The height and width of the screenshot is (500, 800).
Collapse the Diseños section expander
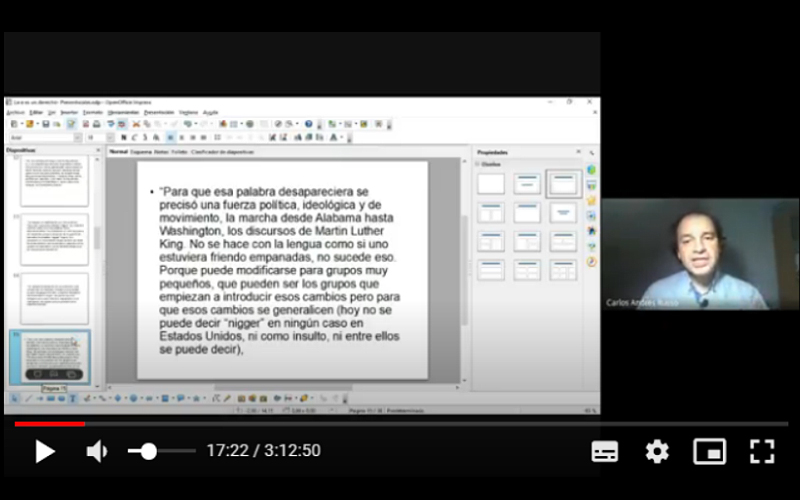pyautogui.click(x=478, y=163)
